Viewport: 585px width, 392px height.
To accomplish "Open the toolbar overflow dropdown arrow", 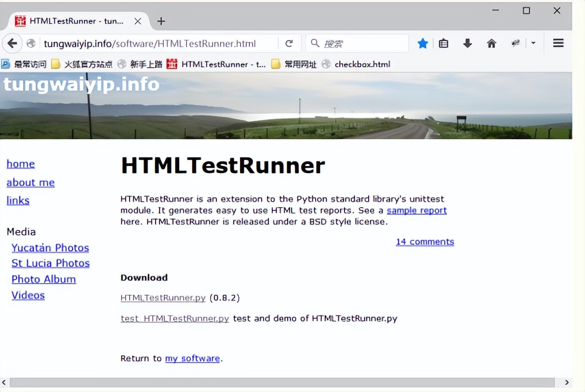I will click(x=533, y=43).
